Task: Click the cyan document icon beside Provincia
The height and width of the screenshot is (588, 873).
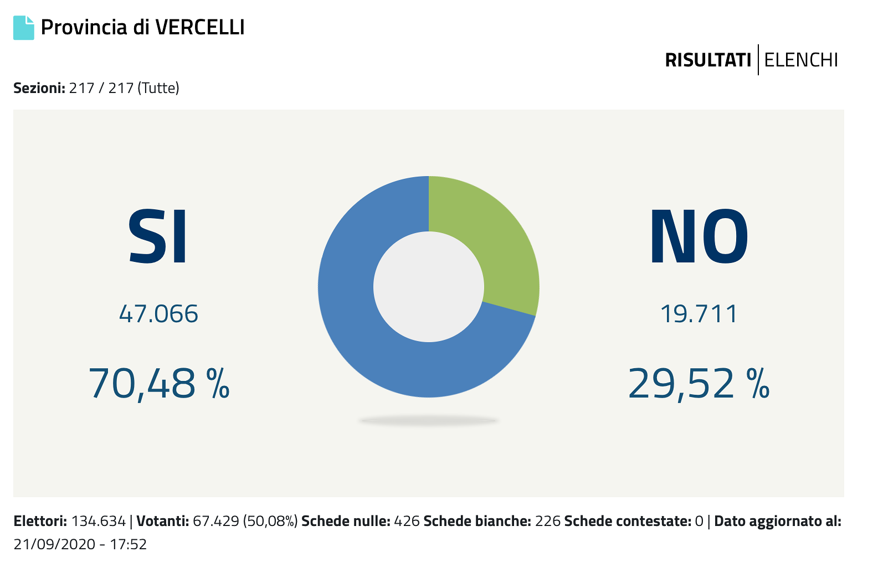Action: pos(24,28)
